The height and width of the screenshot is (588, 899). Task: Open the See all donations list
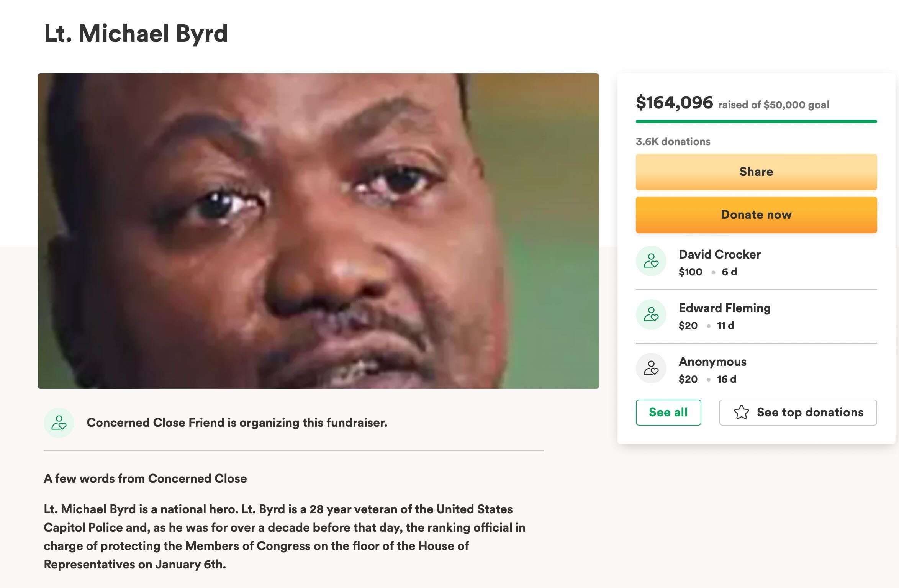click(x=668, y=412)
